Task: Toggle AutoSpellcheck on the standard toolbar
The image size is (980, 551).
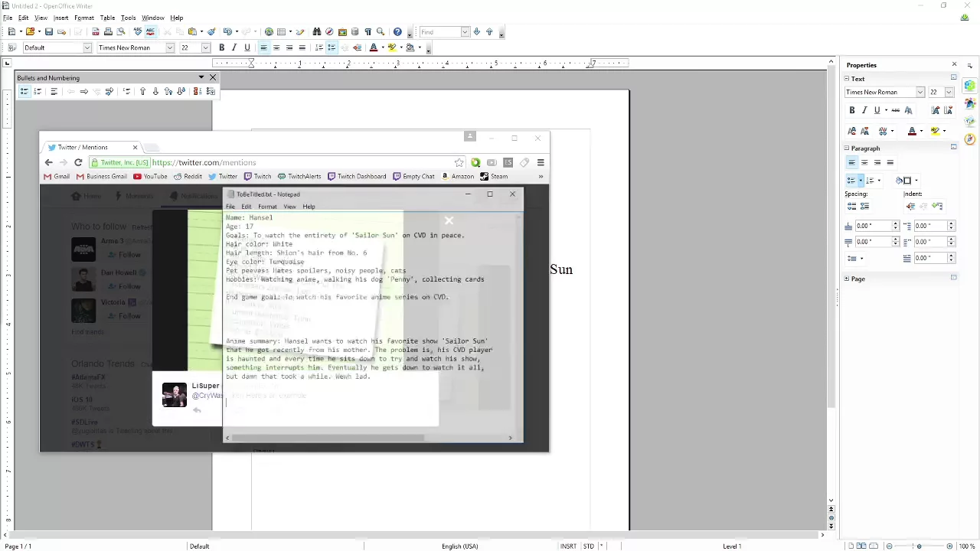Action: (x=150, y=32)
